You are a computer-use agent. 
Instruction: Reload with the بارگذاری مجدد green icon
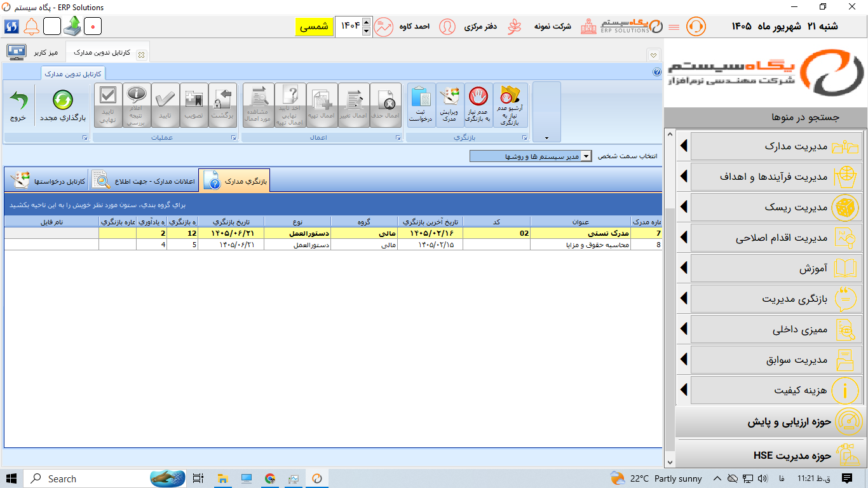pyautogui.click(x=62, y=105)
